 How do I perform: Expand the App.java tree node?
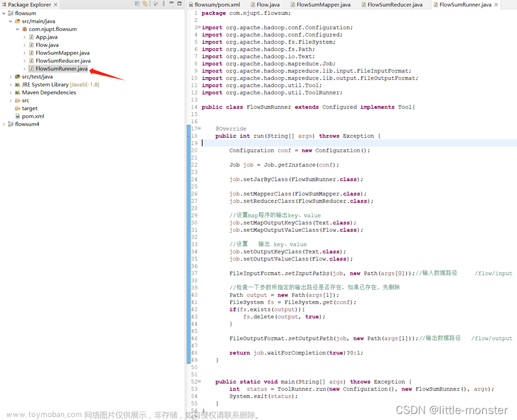25,37
